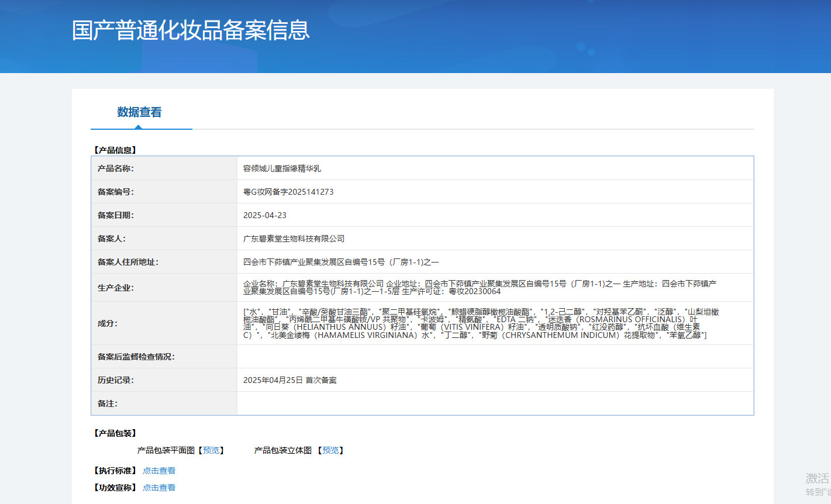
Task: Click the 【产品信息】 section heading
Action: [x=115, y=150]
